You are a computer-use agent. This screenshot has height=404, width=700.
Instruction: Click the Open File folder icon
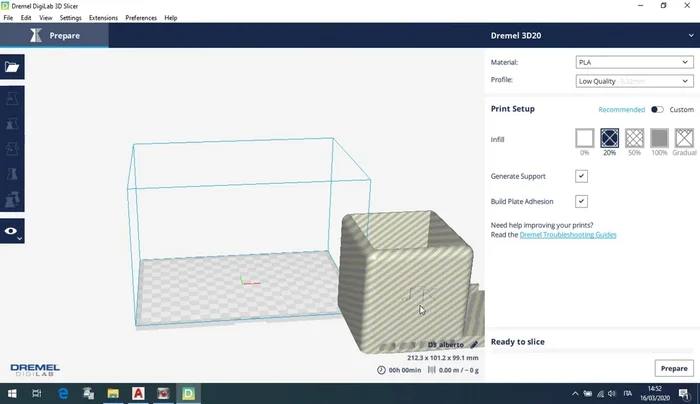12,67
